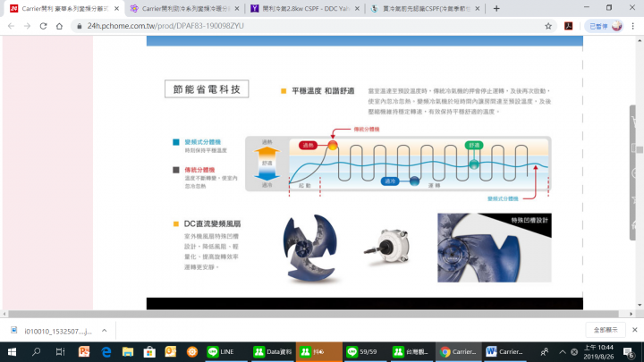Close the second Carrier tab
This screenshot has width=644, height=362.
tap(236, 8)
